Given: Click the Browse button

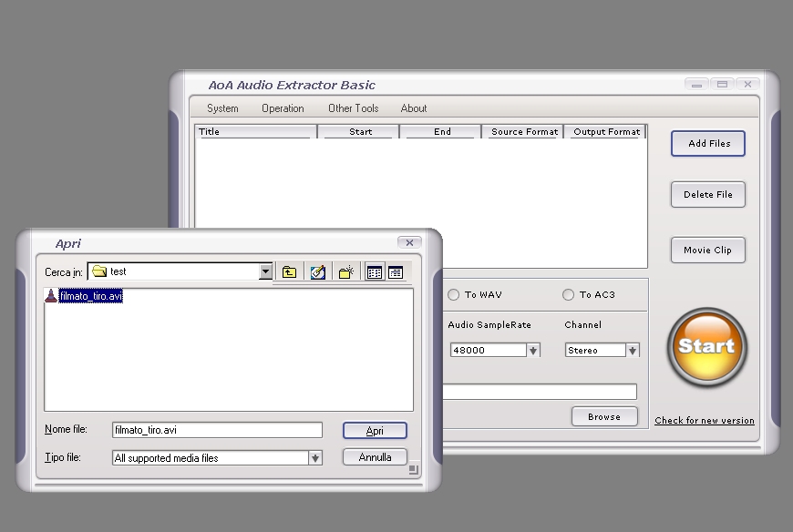Looking at the screenshot, I should 604,417.
